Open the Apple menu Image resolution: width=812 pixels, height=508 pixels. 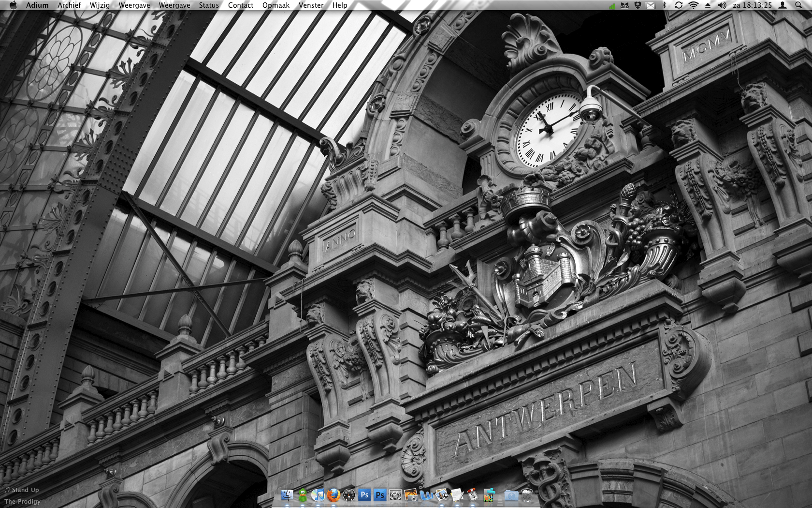tap(13, 5)
